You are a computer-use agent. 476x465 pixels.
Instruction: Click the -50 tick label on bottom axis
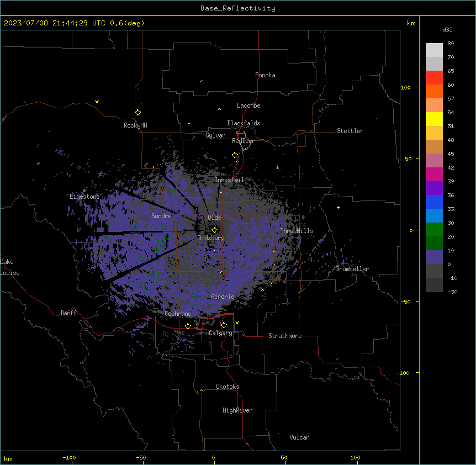coord(141,457)
